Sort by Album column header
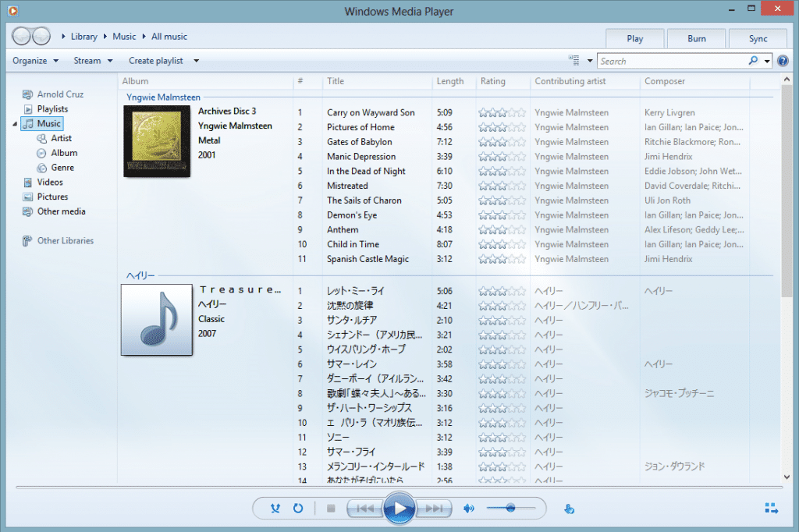 [x=205, y=81]
